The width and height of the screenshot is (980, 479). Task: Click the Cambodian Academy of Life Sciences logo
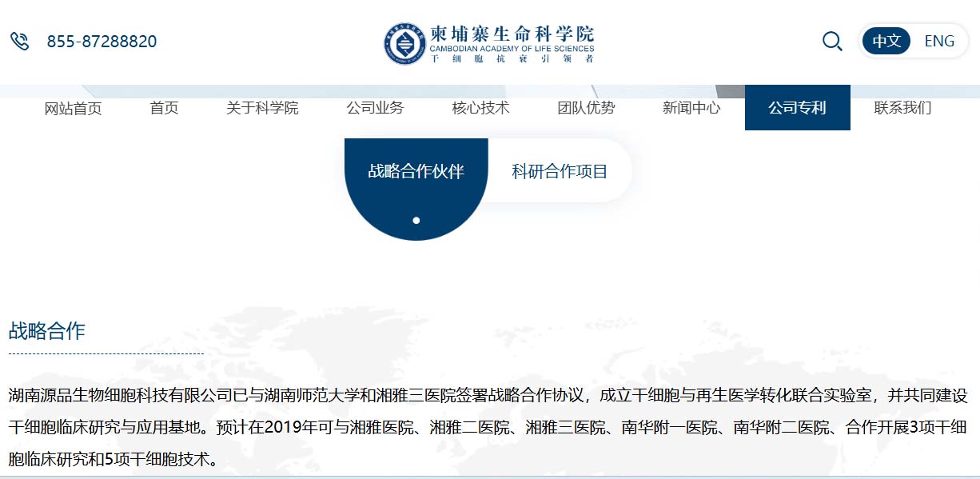click(x=488, y=43)
